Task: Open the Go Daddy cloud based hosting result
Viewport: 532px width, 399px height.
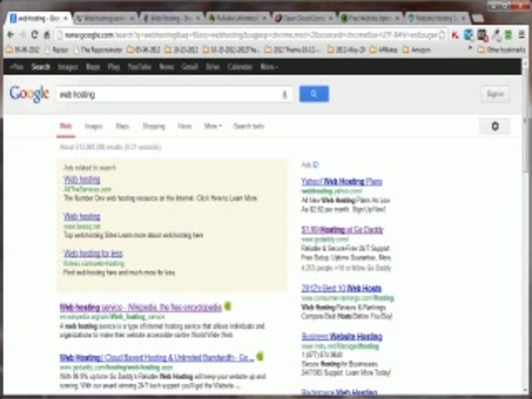Action: [157, 358]
